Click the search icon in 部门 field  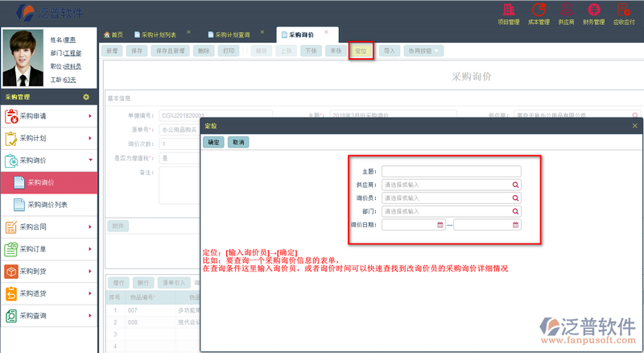(515, 211)
